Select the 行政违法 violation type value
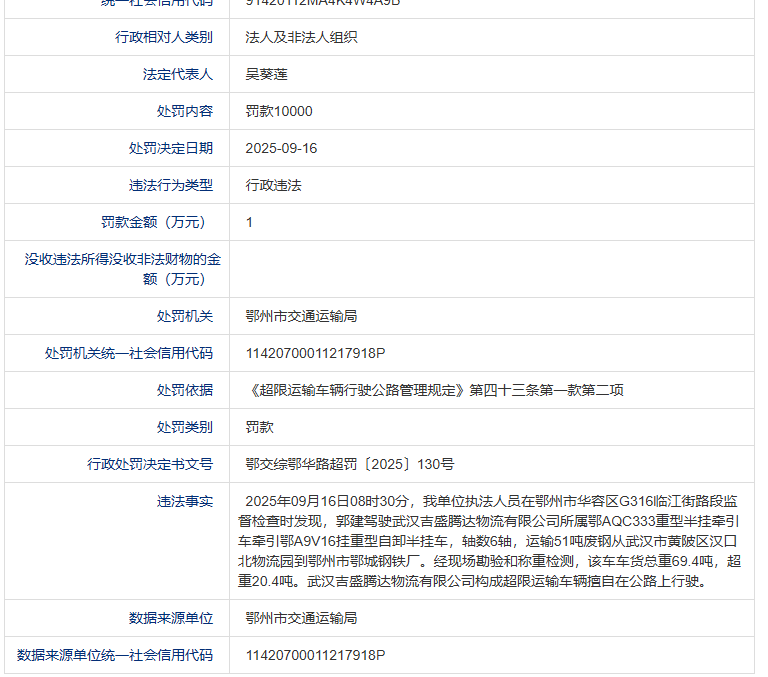Image resolution: width=768 pixels, height=677 pixels. point(273,185)
